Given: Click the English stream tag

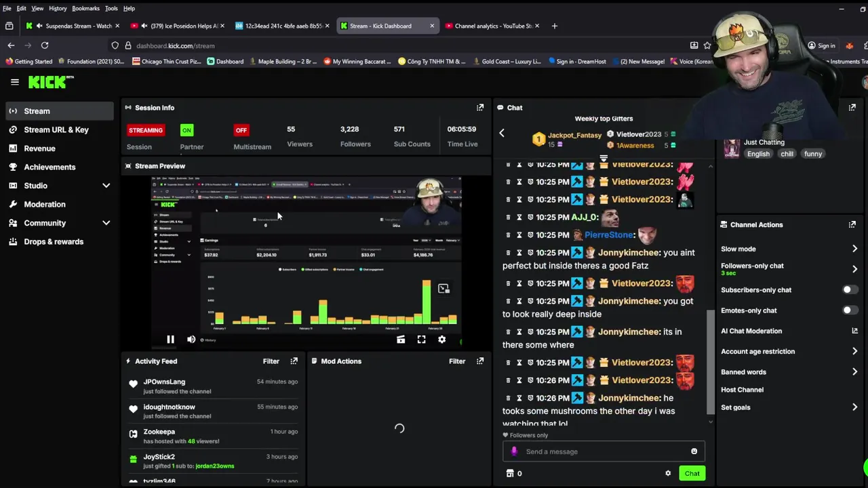Looking at the screenshot, I should click(758, 154).
